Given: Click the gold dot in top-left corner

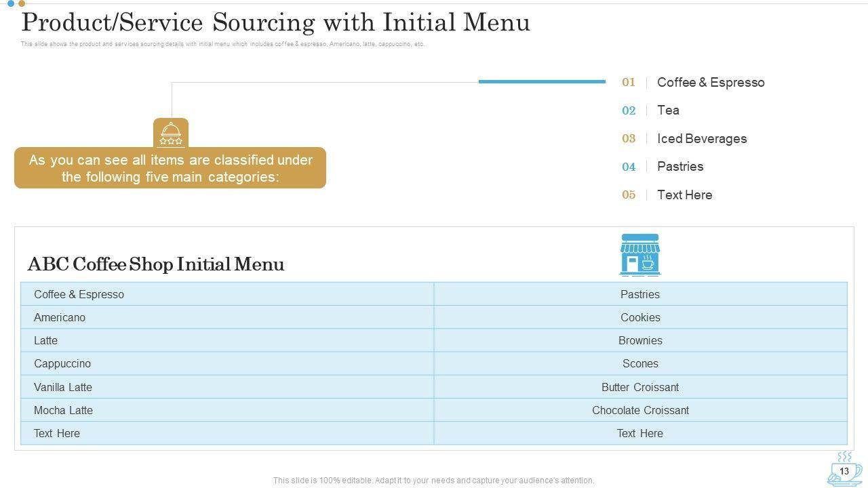Looking at the screenshot, I should click(22, 3).
